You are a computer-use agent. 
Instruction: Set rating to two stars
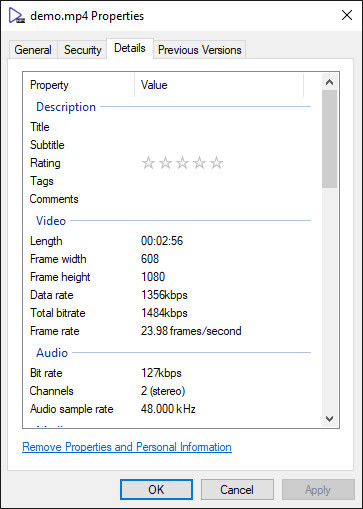(165, 163)
